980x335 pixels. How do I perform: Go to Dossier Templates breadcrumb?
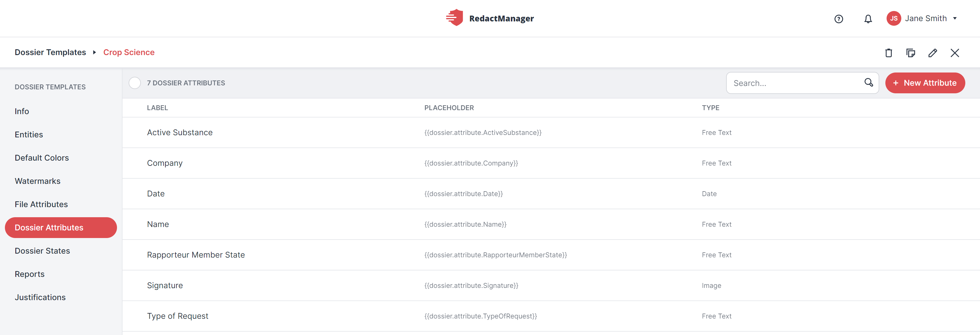(50, 52)
